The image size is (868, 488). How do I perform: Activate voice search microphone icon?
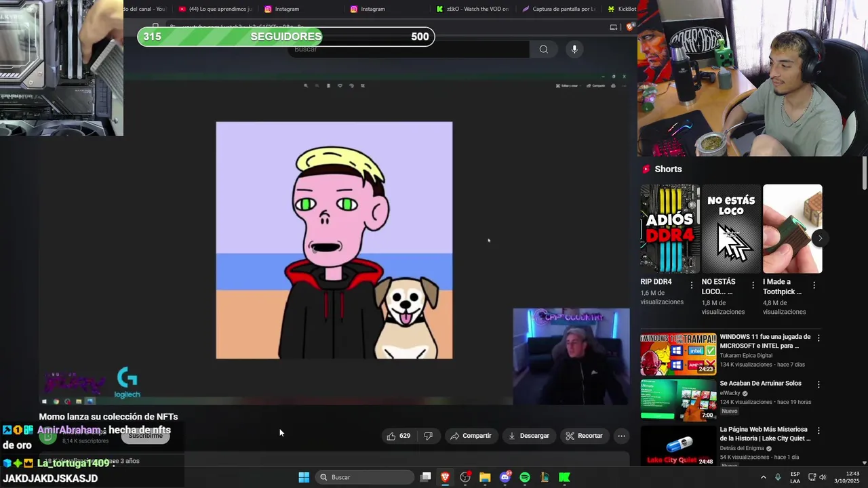[x=574, y=49]
